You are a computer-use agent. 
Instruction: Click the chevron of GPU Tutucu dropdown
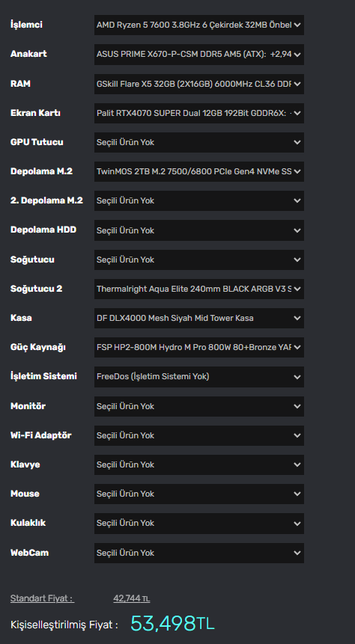[x=297, y=143]
